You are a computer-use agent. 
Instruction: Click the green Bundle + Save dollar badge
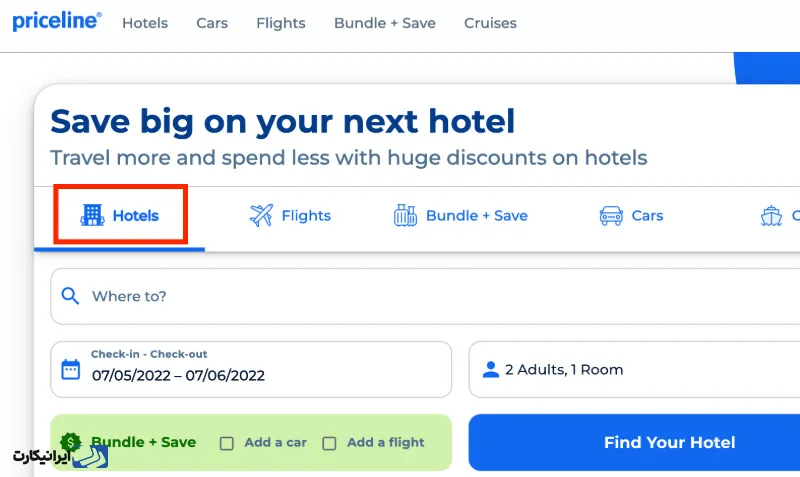tap(70, 442)
